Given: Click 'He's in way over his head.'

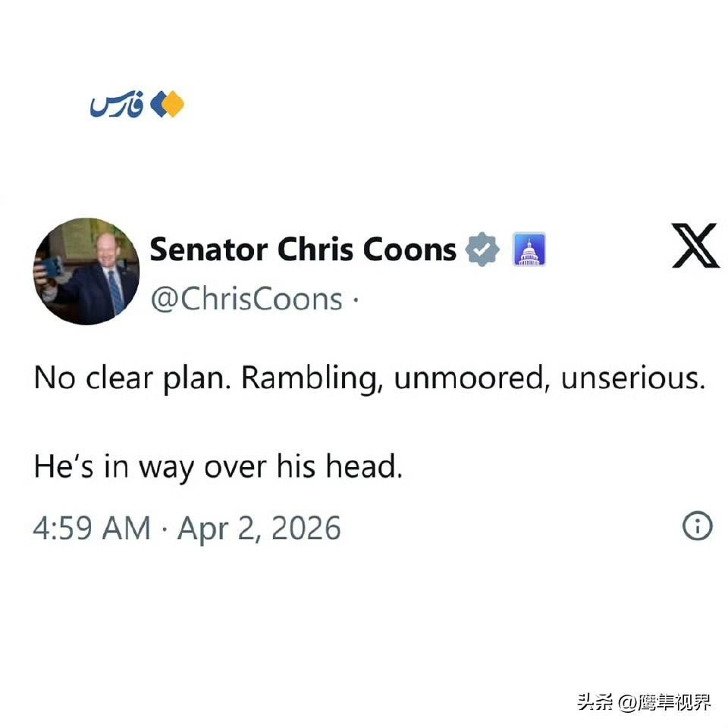Looking at the screenshot, I should pos(218,466).
